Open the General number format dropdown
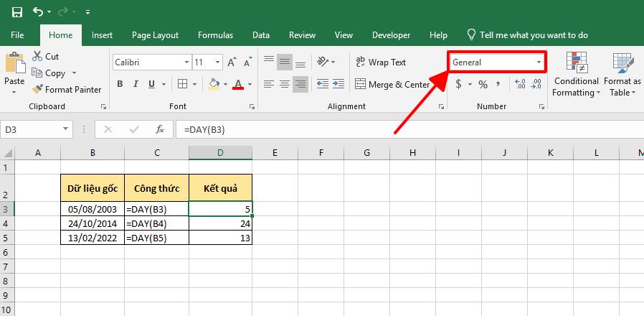Screen dimensions: 644x316 tap(539, 62)
